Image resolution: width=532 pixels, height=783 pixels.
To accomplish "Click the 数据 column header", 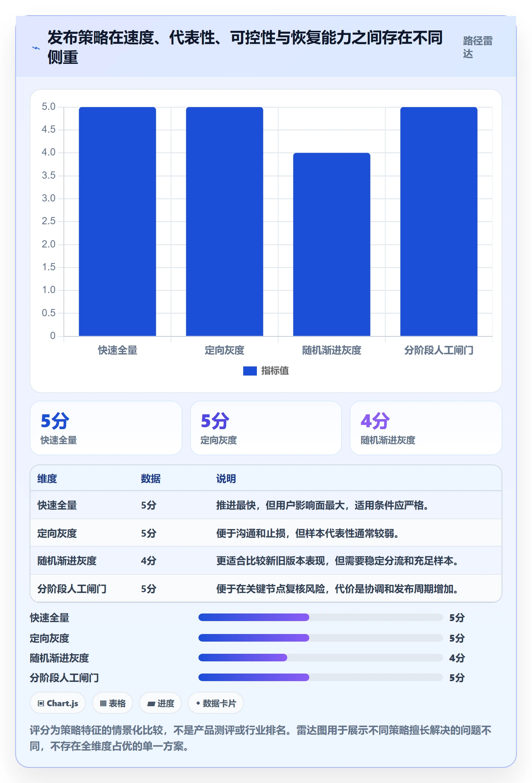I will (x=151, y=479).
